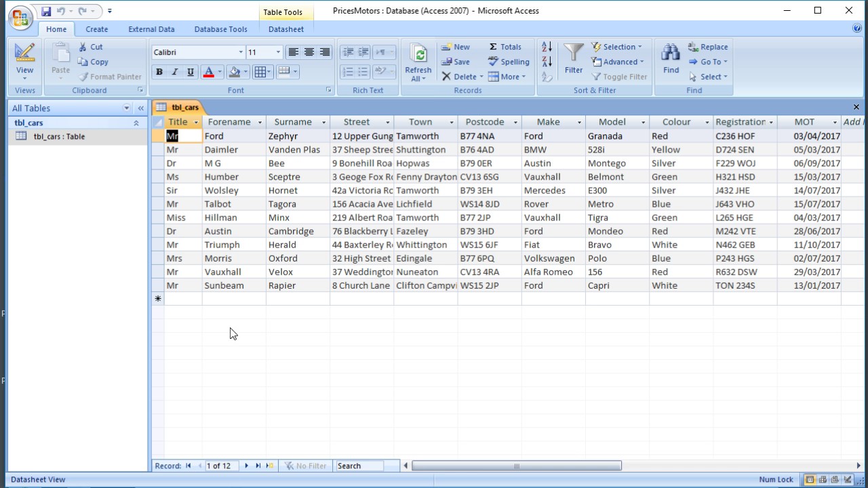Apply the fill/back color bucket

235,72
